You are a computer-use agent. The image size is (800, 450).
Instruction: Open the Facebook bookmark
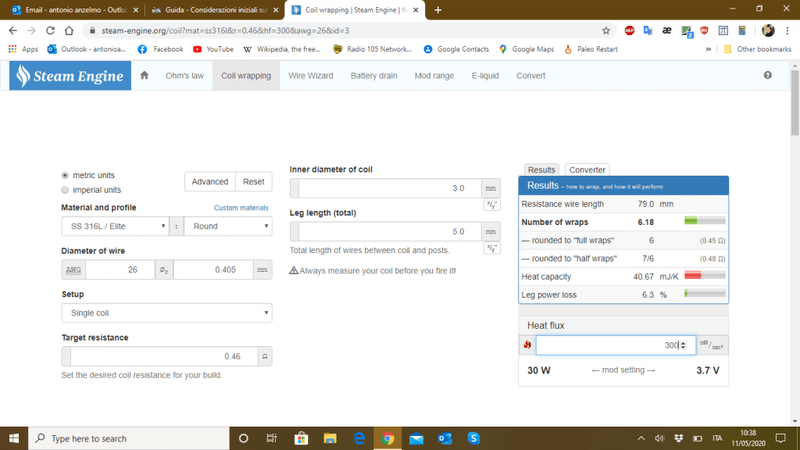160,49
